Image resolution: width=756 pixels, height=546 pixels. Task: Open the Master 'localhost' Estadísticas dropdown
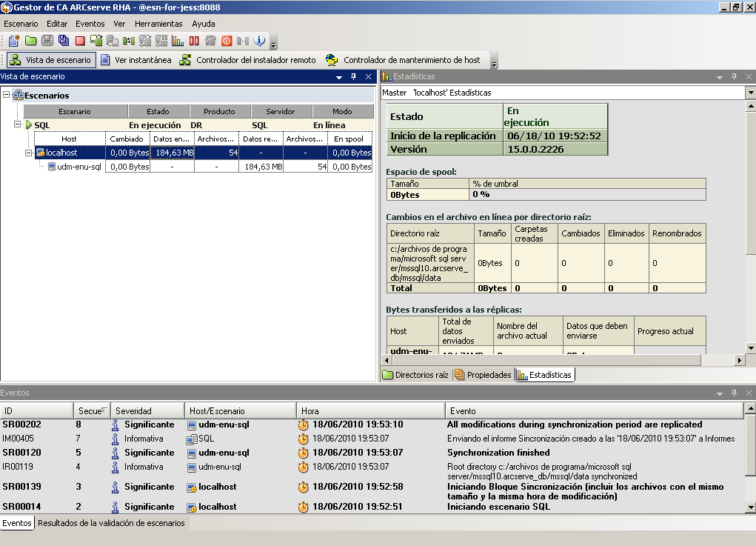749,93
